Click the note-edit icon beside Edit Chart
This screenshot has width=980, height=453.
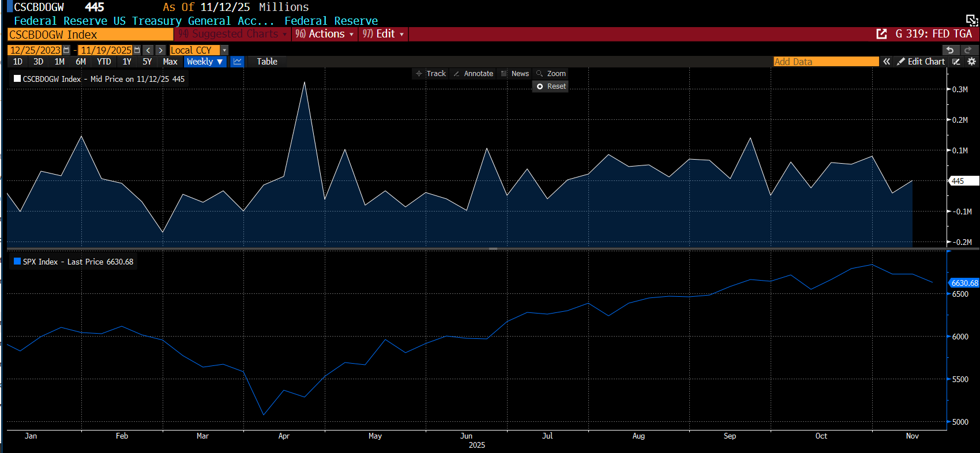(956, 62)
